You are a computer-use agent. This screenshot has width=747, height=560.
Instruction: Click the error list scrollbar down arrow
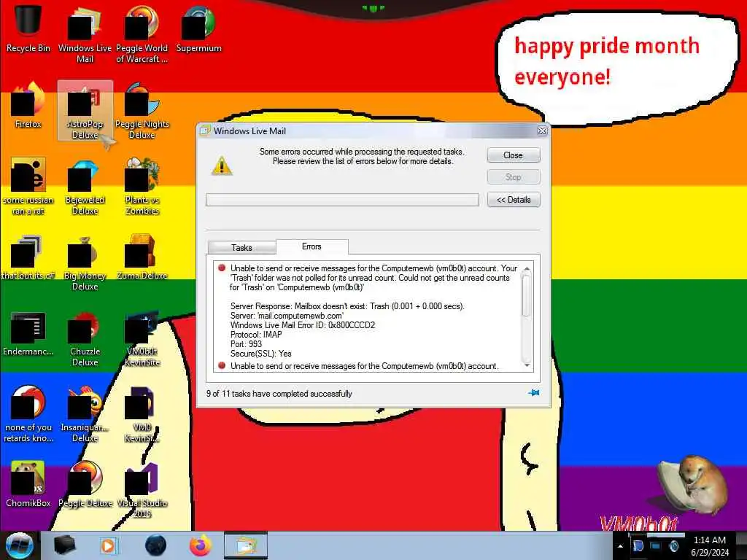click(x=527, y=365)
